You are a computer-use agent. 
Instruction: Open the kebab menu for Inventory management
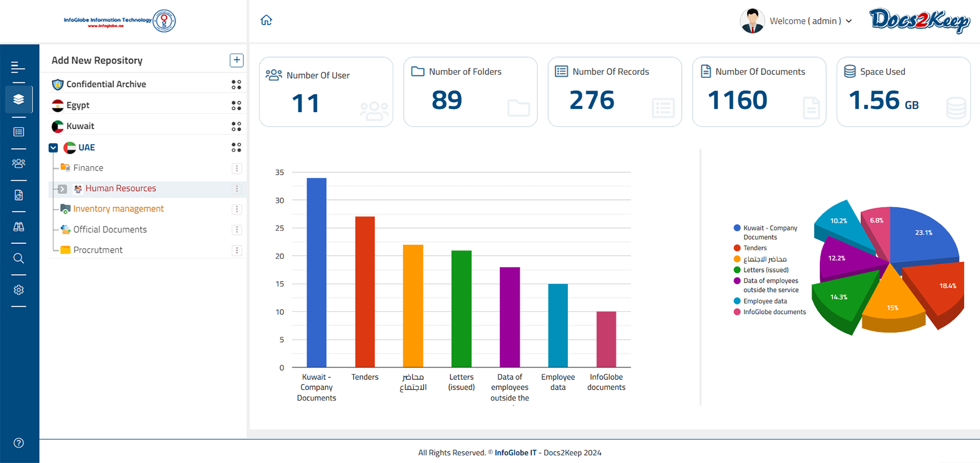coord(237,209)
